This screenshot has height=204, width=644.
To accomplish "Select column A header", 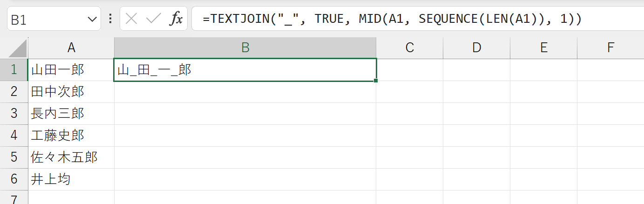I will 71,48.
